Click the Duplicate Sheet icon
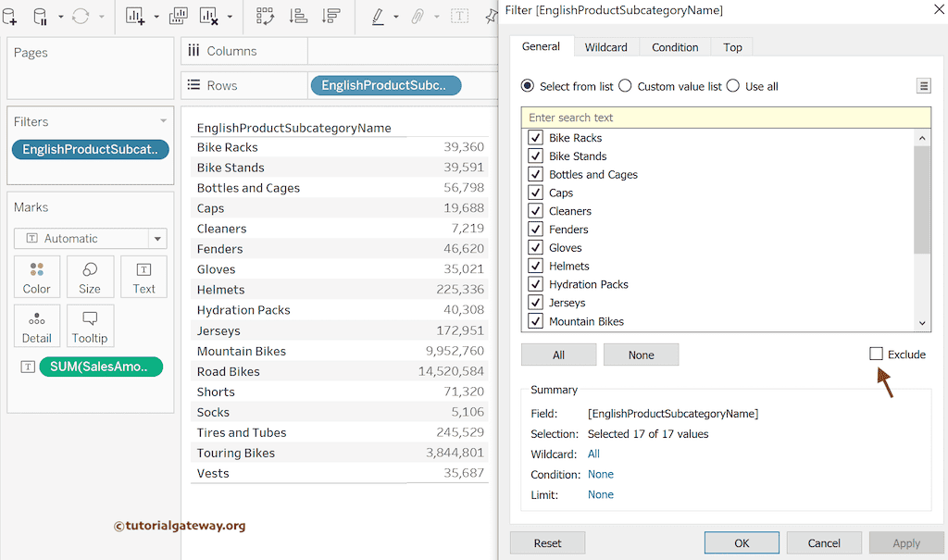948x560 pixels. click(x=179, y=16)
